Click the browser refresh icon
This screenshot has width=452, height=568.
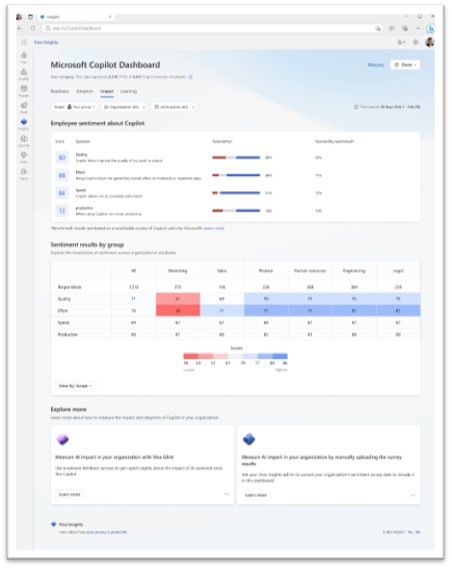[33, 28]
